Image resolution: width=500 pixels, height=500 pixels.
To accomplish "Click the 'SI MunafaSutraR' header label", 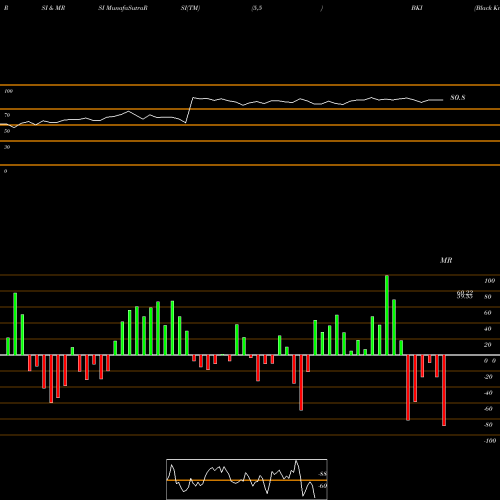I will (x=123, y=8).
